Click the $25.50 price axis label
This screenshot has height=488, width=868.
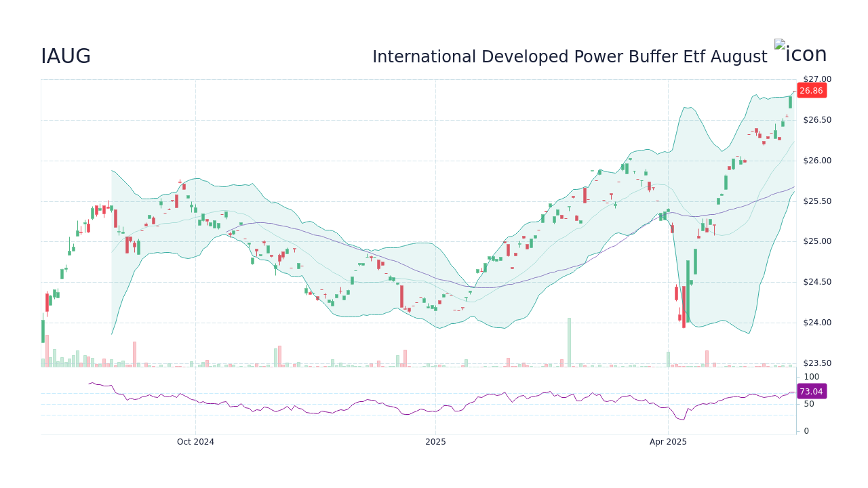(816, 201)
